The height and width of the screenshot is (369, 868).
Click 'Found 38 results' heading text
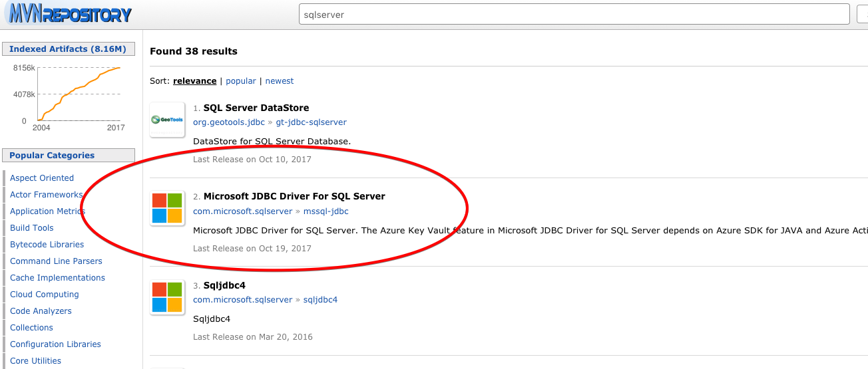point(194,51)
